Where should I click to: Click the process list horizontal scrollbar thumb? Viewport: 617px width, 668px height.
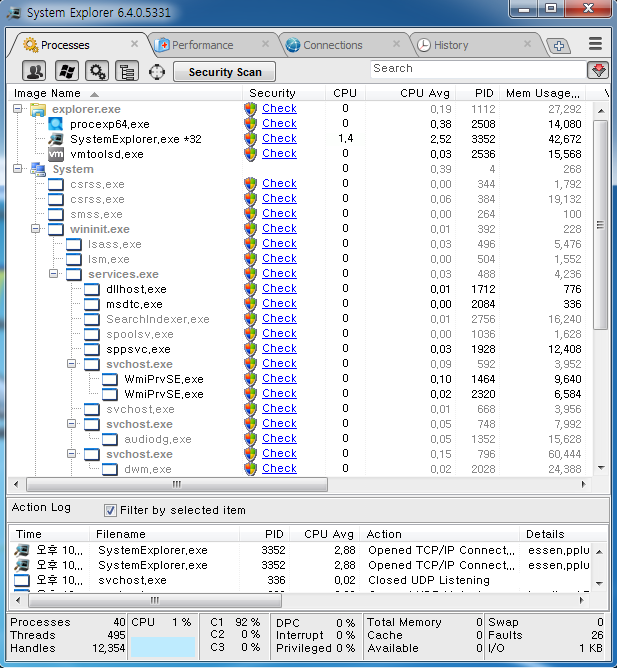177,484
